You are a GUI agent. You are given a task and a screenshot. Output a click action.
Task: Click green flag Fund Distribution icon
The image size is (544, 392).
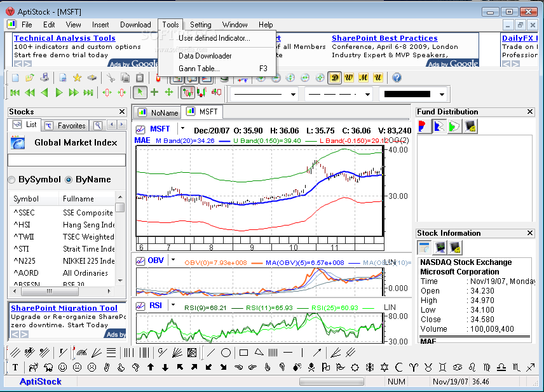pos(454,126)
